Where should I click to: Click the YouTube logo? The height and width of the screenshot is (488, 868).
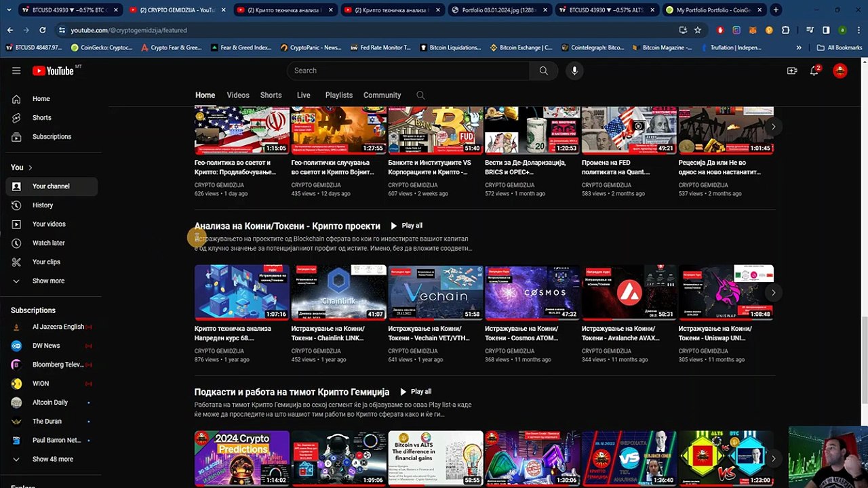coord(53,70)
